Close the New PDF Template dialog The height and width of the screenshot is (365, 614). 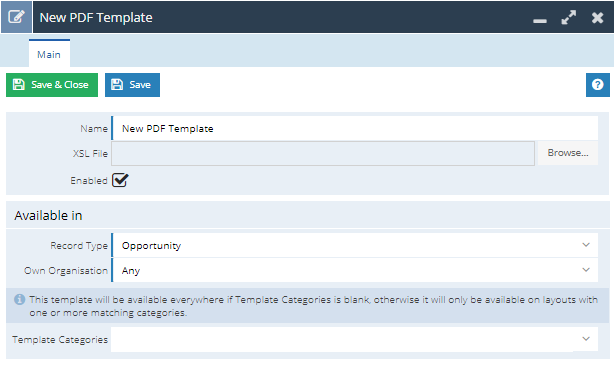tap(598, 18)
